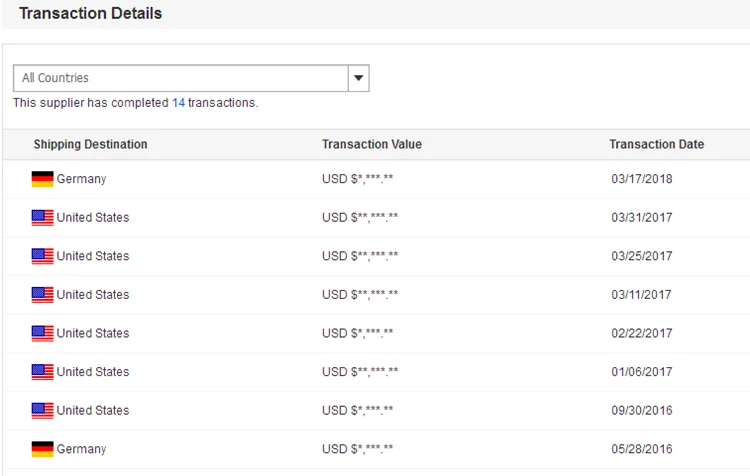Click the Shipping Destination column header
This screenshot has height=476, width=750.
(x=90, y=144)
